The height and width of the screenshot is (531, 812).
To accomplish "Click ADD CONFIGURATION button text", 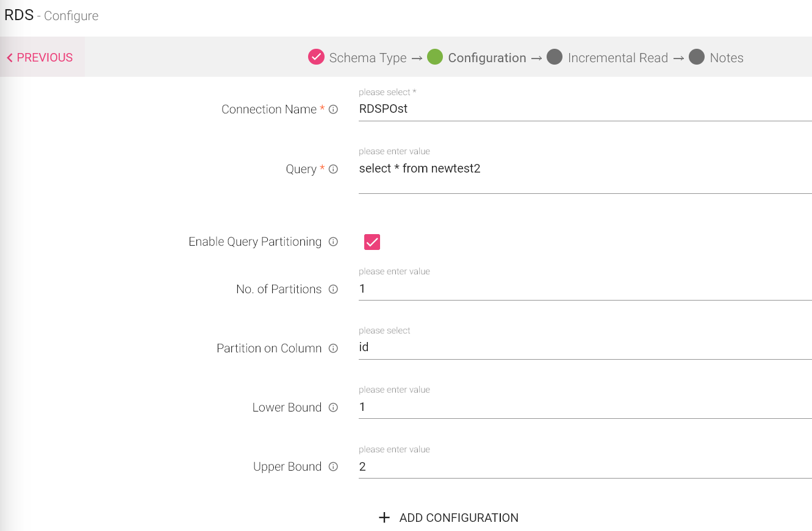I will [x=459, y=518].
